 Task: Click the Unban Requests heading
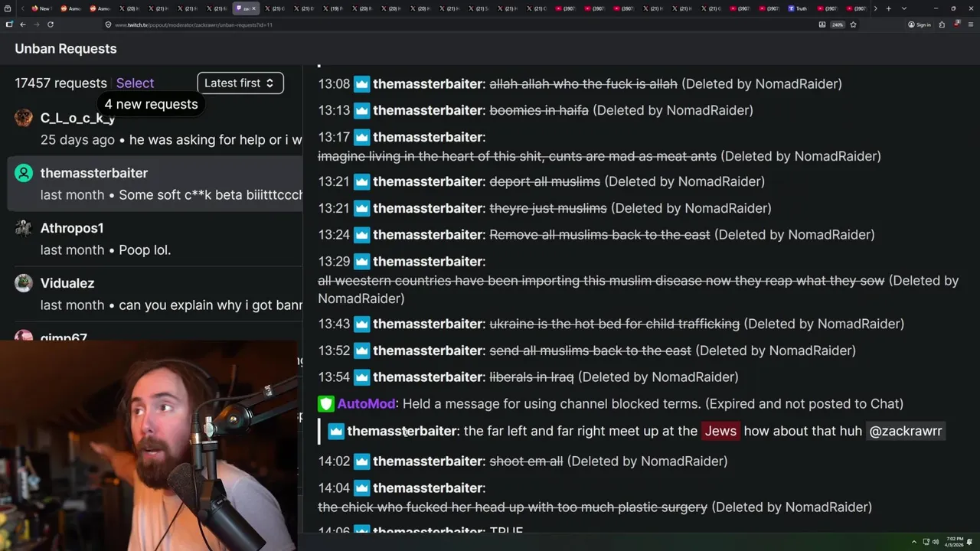pyautogui.click(x=66, y=48)
